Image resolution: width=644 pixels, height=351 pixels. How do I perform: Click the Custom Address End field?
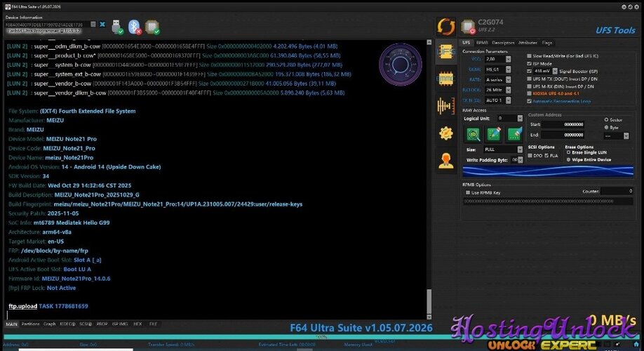(563, 135)
